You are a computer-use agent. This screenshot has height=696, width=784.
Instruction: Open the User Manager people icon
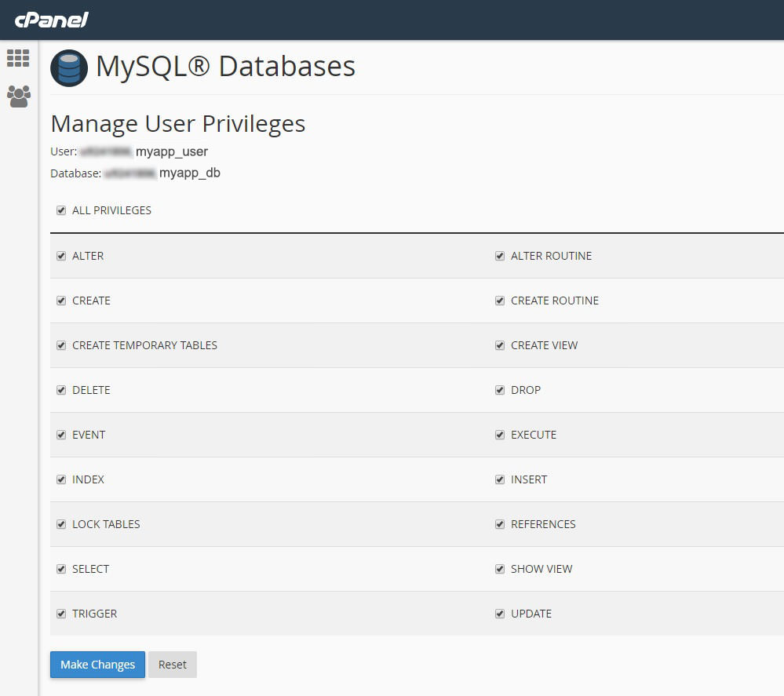click(x=18, y=97)
